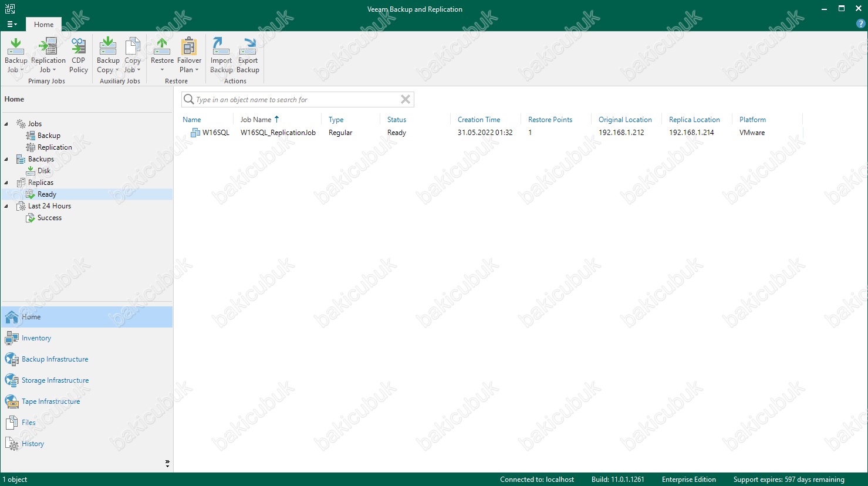Viewport: 868px width, 486px height.
Task: Select Backups in the tree
Action: tap(40, 159)
